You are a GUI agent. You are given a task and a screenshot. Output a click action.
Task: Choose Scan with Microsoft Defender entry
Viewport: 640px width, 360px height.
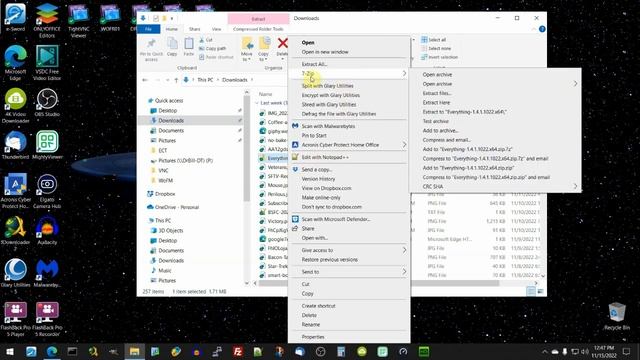[x=349, y=219]
